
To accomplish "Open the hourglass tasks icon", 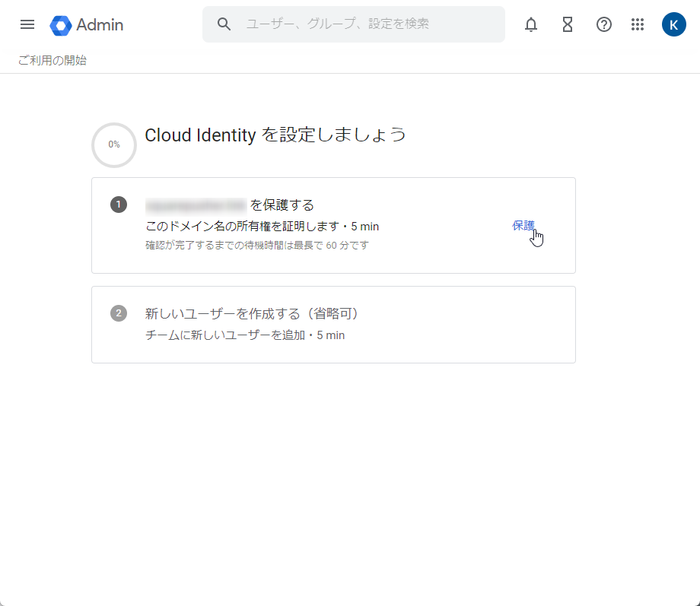I will [x=568, y=24].
